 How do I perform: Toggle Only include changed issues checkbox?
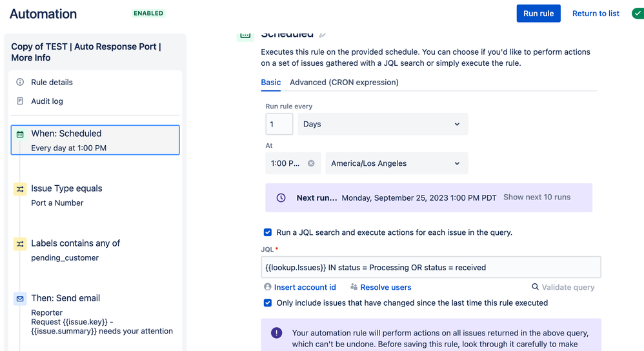coord(268,303)
